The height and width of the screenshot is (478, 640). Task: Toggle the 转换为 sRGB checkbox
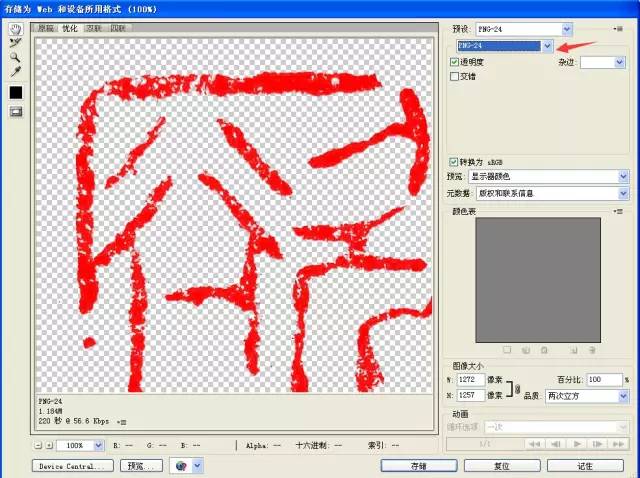(x=454, y=162)
